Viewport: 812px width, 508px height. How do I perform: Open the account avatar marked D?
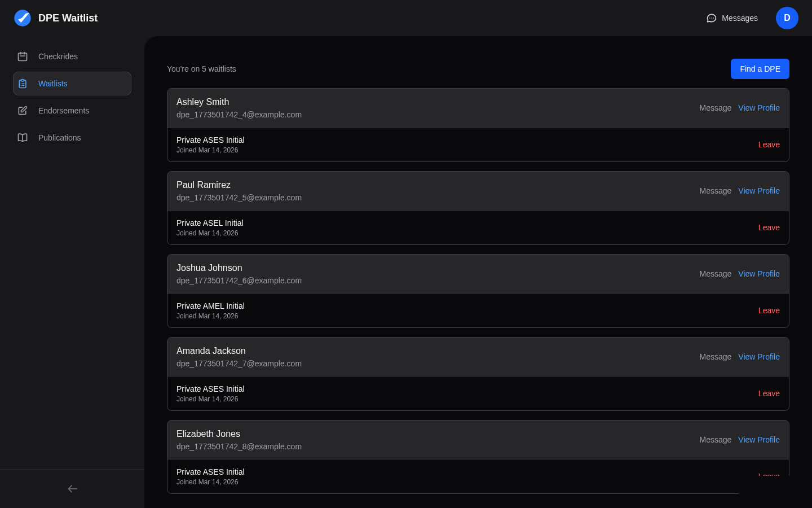(x=787, y=18)
